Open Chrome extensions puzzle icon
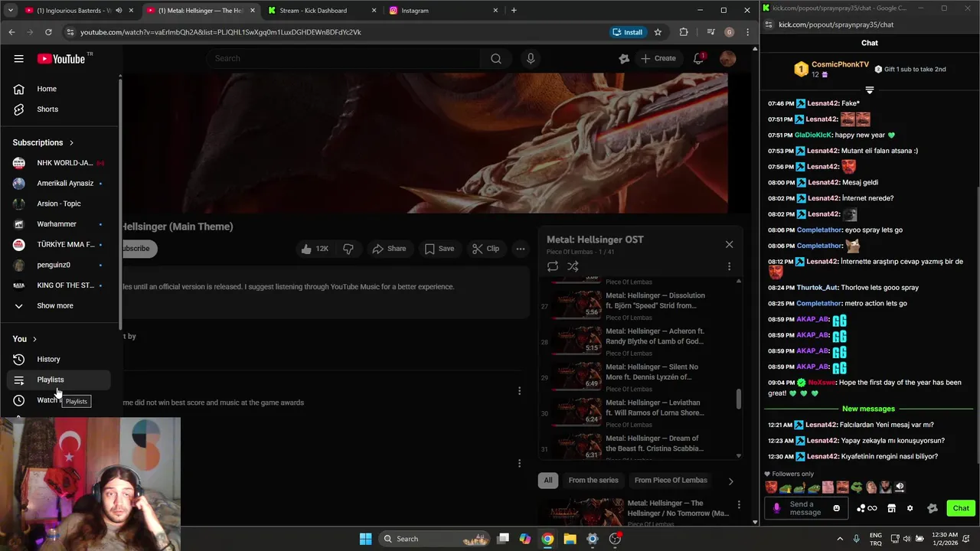Viewport: 980px width, 551px height. pos(684,32)
